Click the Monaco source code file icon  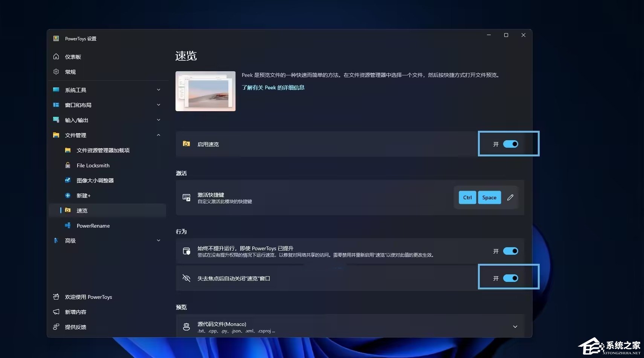click(186, 327)
